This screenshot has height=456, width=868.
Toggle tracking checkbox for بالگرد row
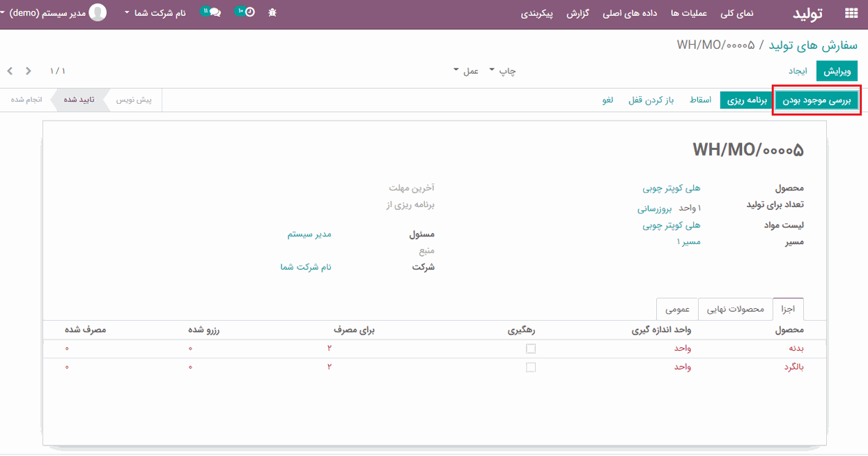coord(531,367)
